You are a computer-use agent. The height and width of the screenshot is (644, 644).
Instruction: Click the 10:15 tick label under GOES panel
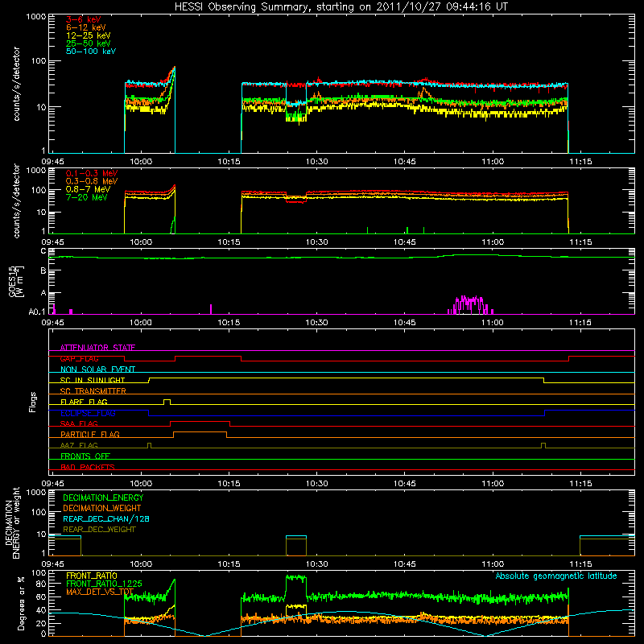(229, 323)
